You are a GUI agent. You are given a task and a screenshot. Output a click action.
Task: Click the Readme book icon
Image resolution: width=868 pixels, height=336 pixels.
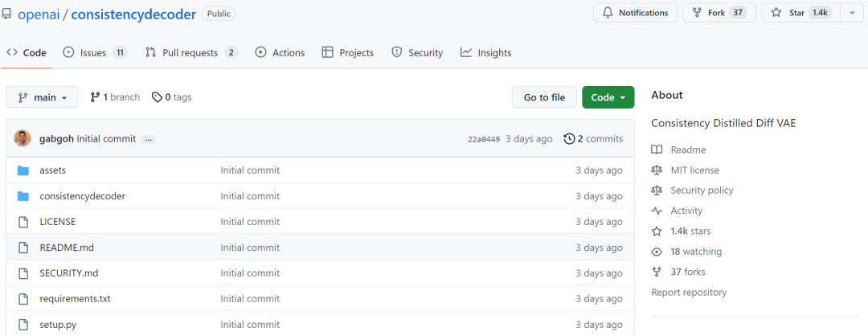[x=657, y=150]
